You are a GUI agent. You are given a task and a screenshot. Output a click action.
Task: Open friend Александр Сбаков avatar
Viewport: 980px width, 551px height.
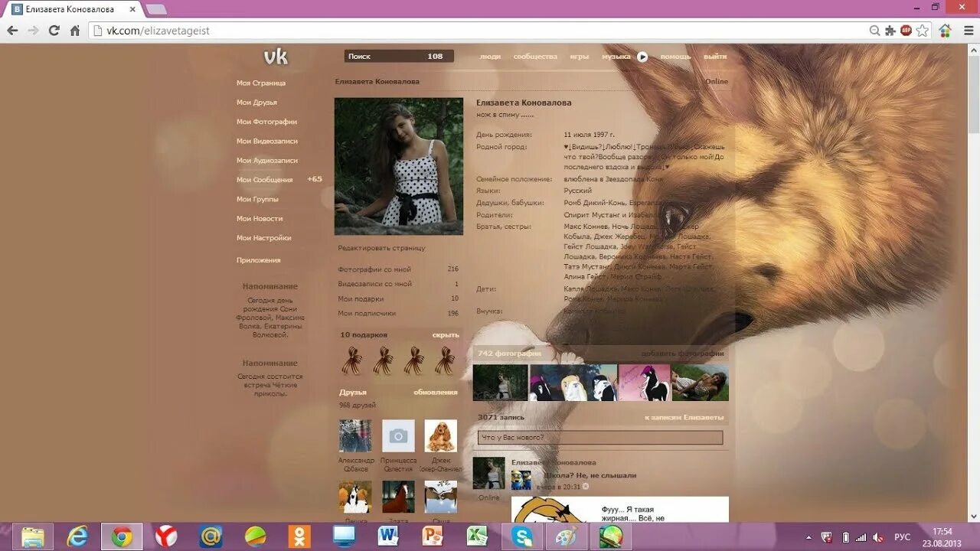[355, 435]
